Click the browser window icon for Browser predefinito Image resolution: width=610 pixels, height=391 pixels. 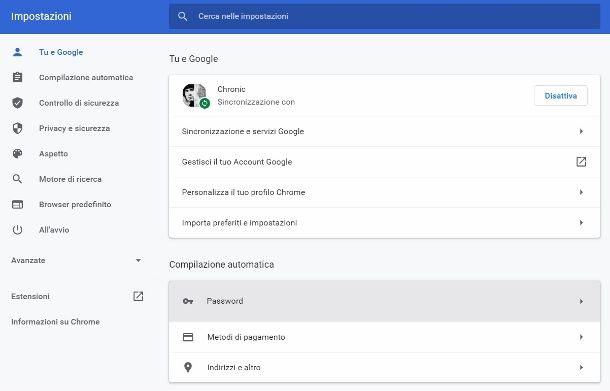point(17,204)
